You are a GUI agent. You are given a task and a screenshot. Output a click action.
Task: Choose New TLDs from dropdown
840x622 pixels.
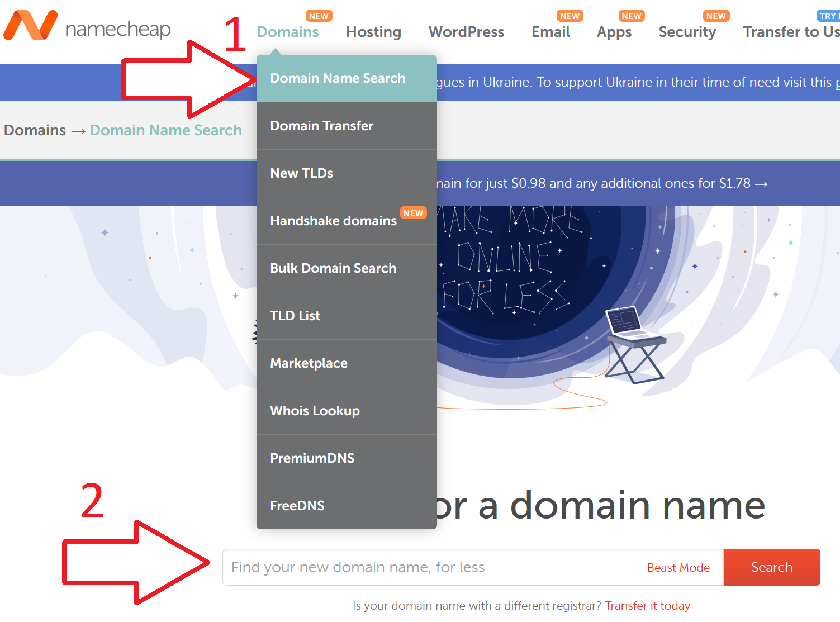(347, 173)
